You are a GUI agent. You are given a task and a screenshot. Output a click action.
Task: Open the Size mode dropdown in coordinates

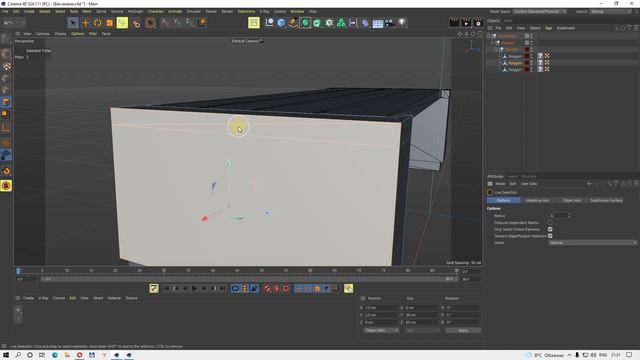tap(422, 330)
